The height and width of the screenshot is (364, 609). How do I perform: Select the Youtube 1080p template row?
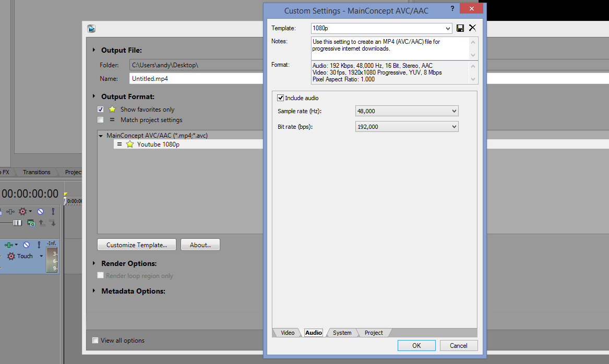[188, 144]
